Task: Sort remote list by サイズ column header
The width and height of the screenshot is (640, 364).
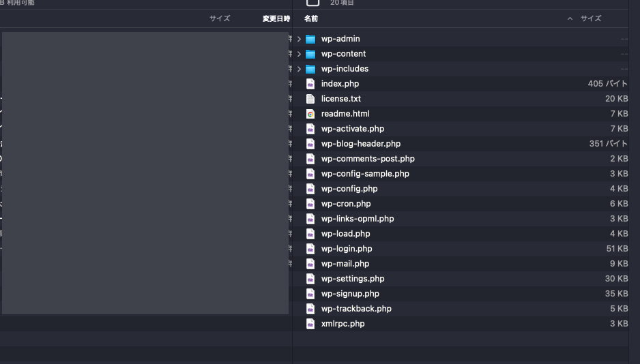Action: pyautogui.click(x=591, y=19)
